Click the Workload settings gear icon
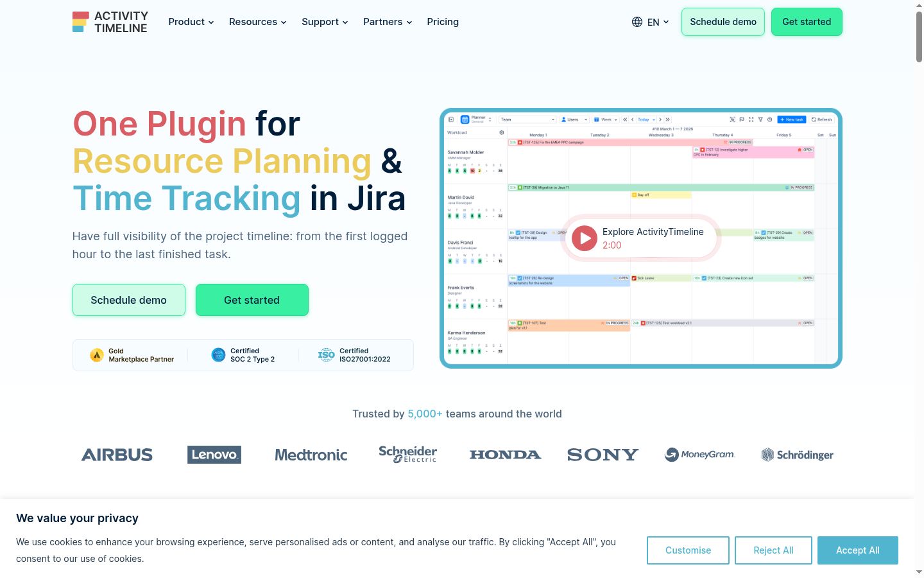The image size is (924, 578). click(x=502, y=133)
